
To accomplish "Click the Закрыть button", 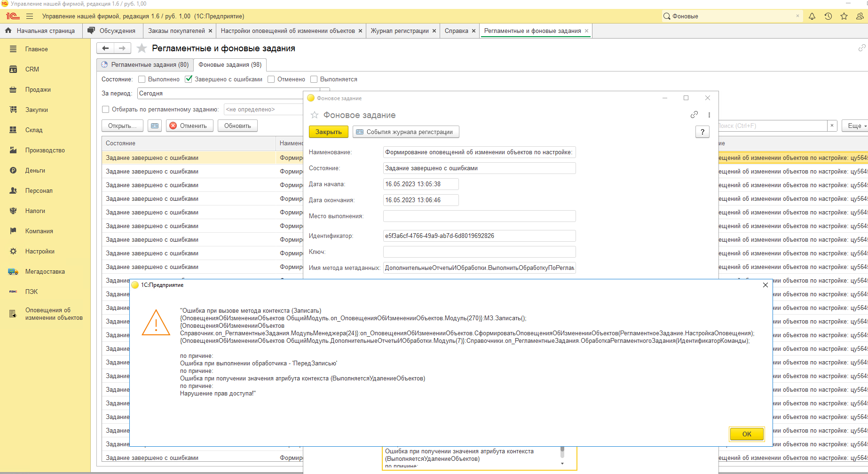I will coord(329,132).
